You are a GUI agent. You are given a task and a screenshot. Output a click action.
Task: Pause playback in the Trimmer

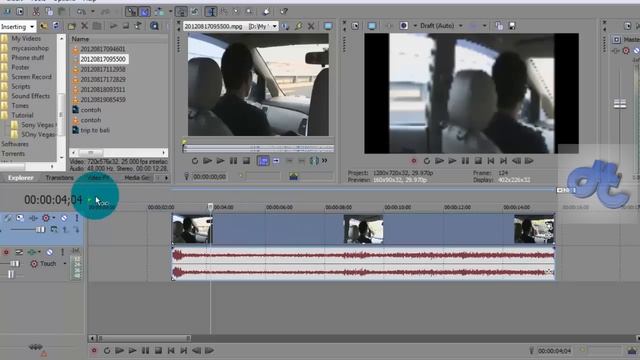(233, 161)
